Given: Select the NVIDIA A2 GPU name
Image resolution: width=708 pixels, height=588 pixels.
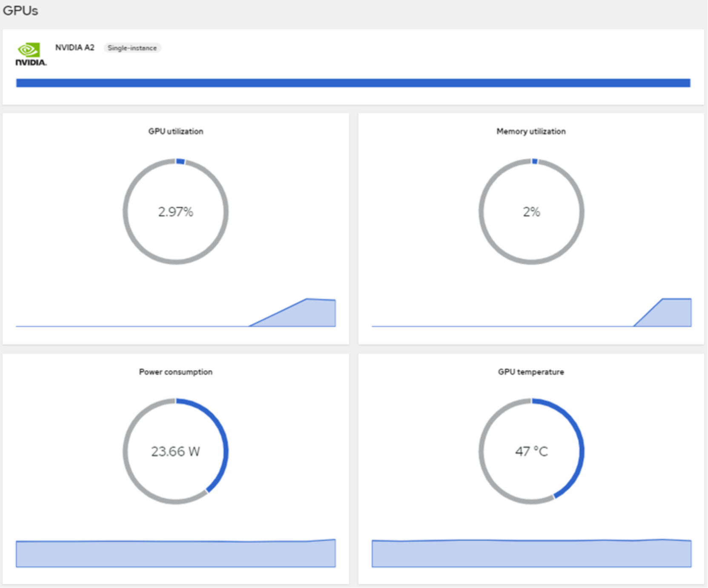Looking at the screenshot, I should pos(75,48).
